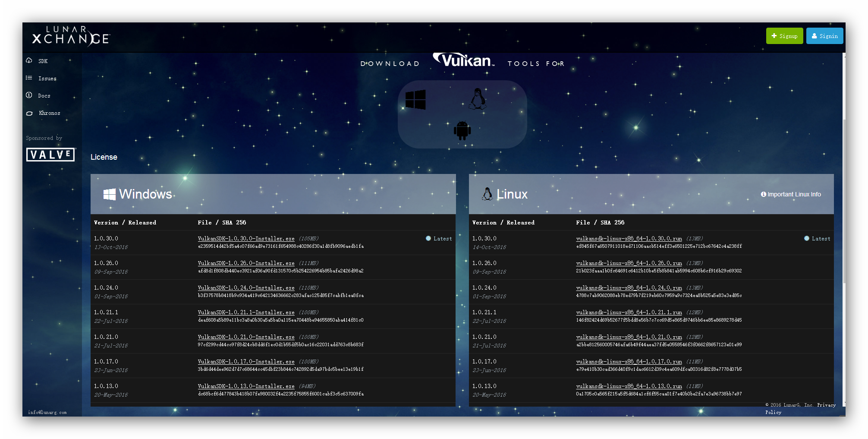Select the Windows platform icon under Vulkan logo
868x439 pixels.
(415, 99)
